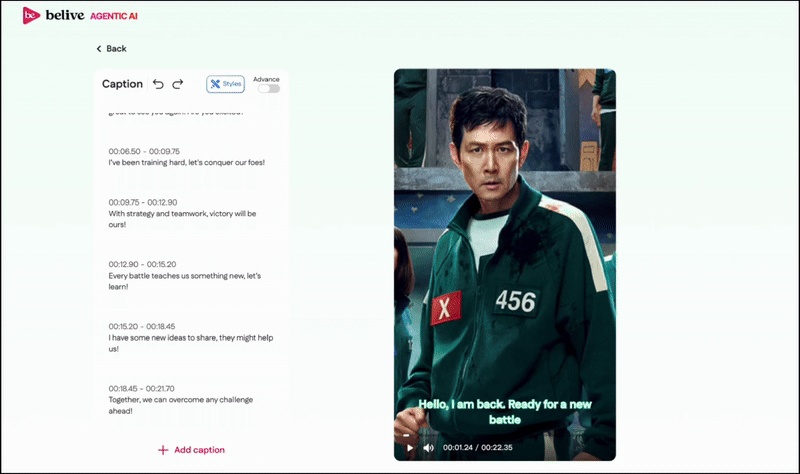Viewport: 800px width, 474px height.
Task: Undo the last caption edit
Action: 158,85
